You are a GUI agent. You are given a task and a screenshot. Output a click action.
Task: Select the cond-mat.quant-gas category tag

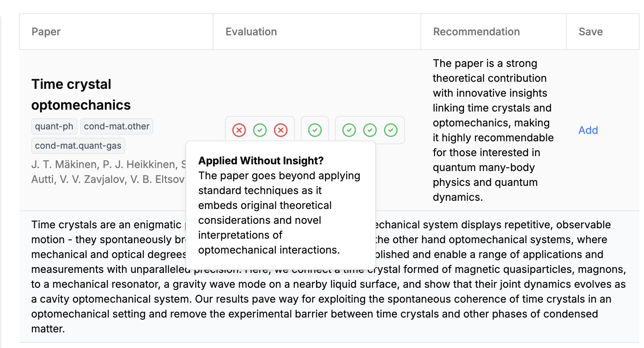(x=78, y=146)
